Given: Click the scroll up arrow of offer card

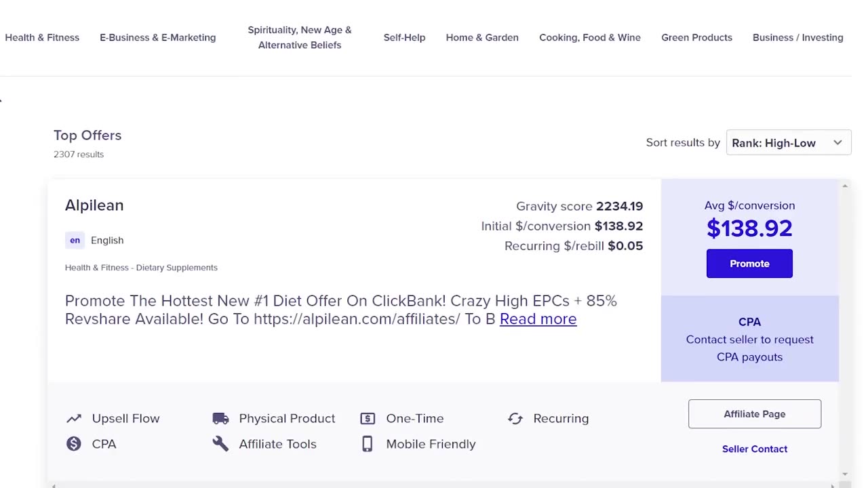Looking at the screenshot, I should coord(845,186).
